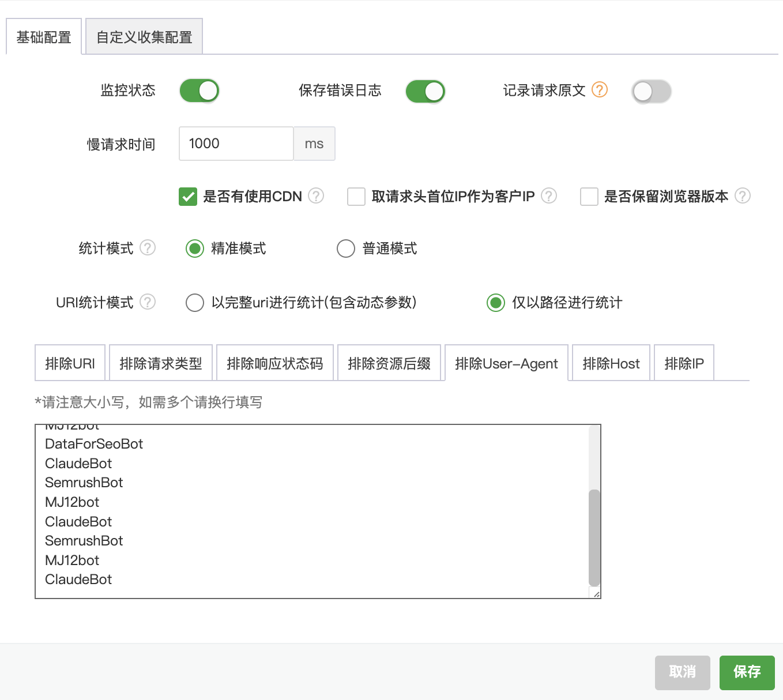Viewport: 783px width, 700px height.
Task: Disable the 监控状态 switch
Action: pos(199,91)
